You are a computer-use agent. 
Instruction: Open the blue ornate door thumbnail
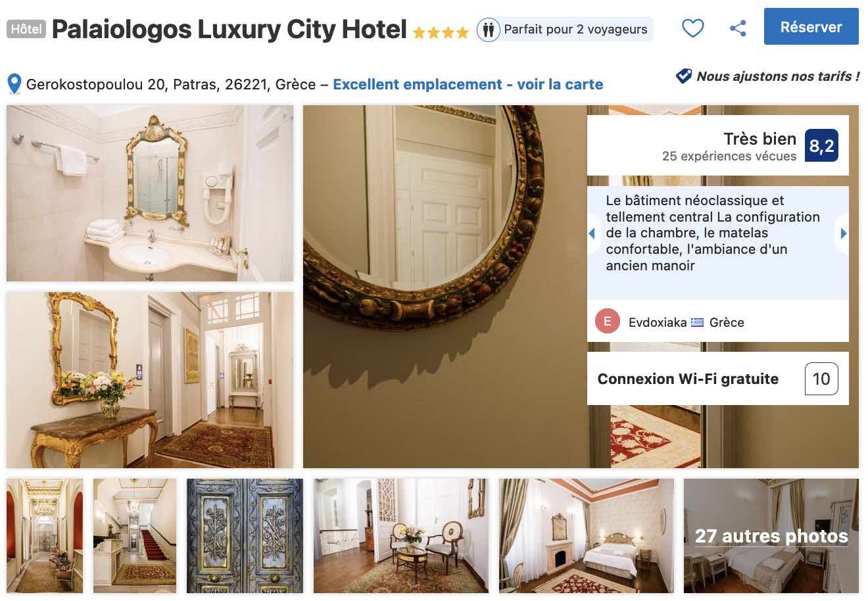pos(245,535)
